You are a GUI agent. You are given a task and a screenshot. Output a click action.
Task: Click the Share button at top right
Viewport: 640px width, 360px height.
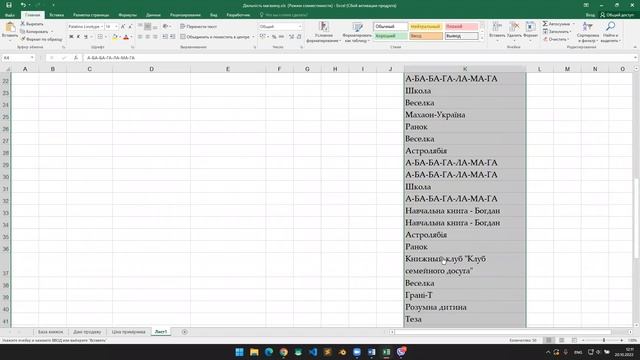[616, 15]
